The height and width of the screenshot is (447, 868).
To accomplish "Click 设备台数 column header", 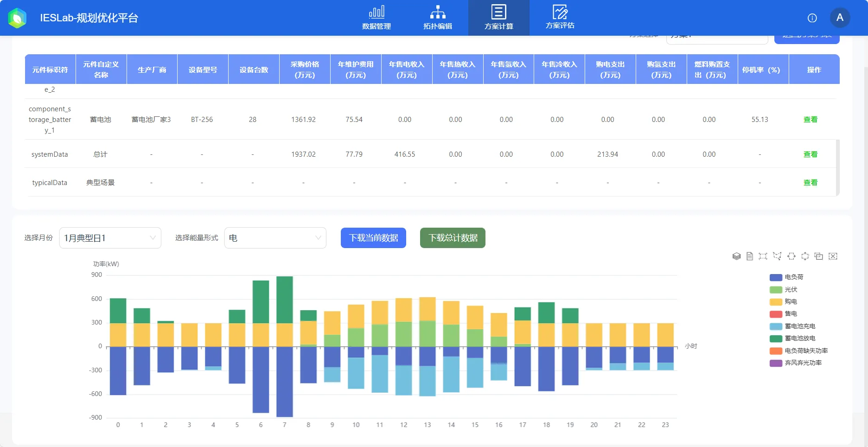I will [254, 70].
